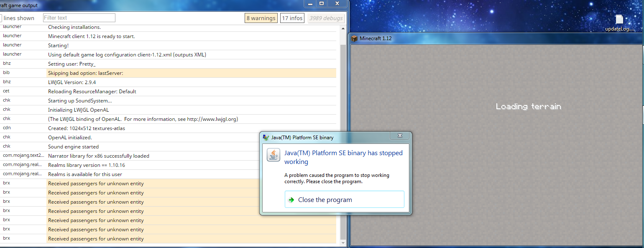This screenshot has height=248, width=644.
Task: Toggle the 8 warnings filter
Action: click(x=261, y=18)
